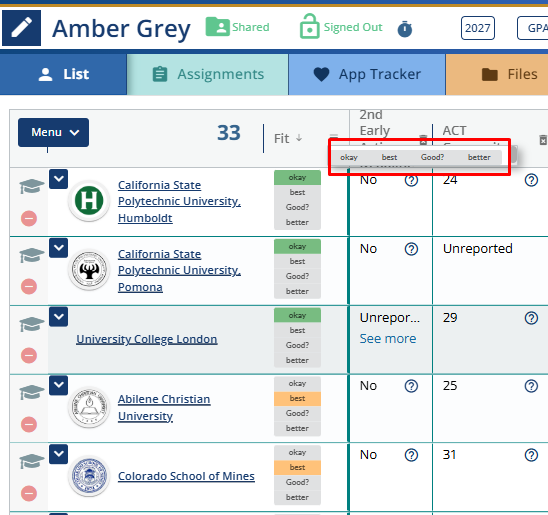Click the graduation cap for Abilene Christian University

[x=32, y=392]
